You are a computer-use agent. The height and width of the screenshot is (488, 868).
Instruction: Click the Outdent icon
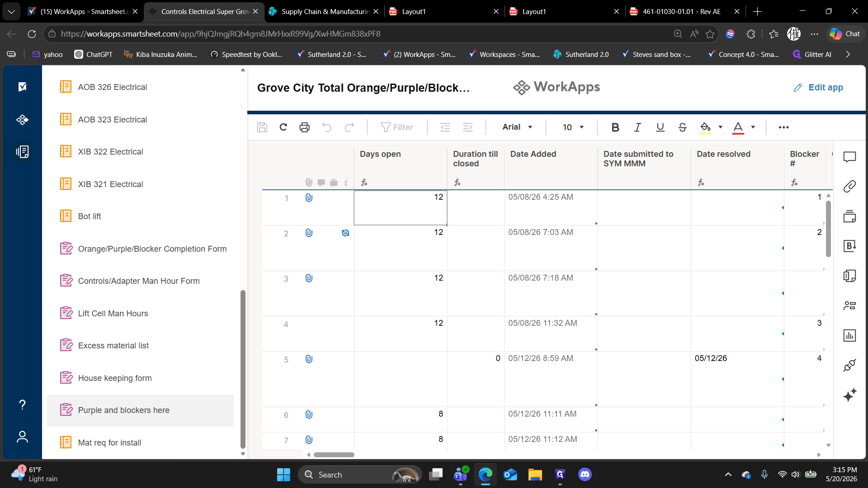coord(445,127)
